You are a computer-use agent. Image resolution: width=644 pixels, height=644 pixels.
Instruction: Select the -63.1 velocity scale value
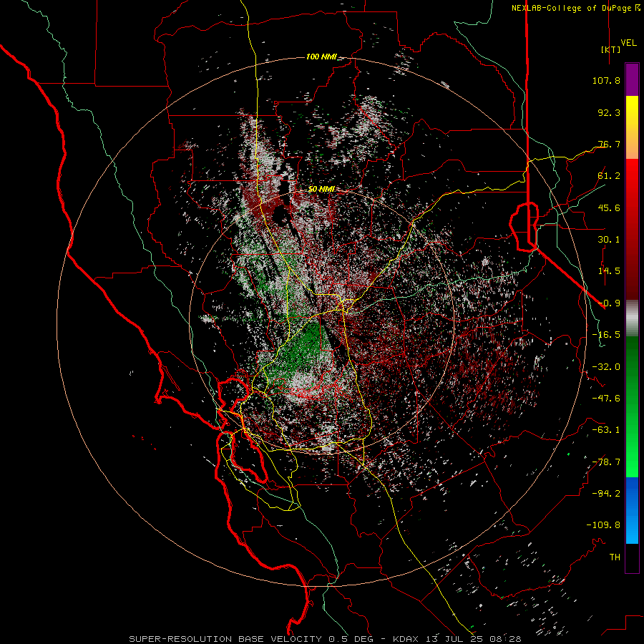point(606,430)
